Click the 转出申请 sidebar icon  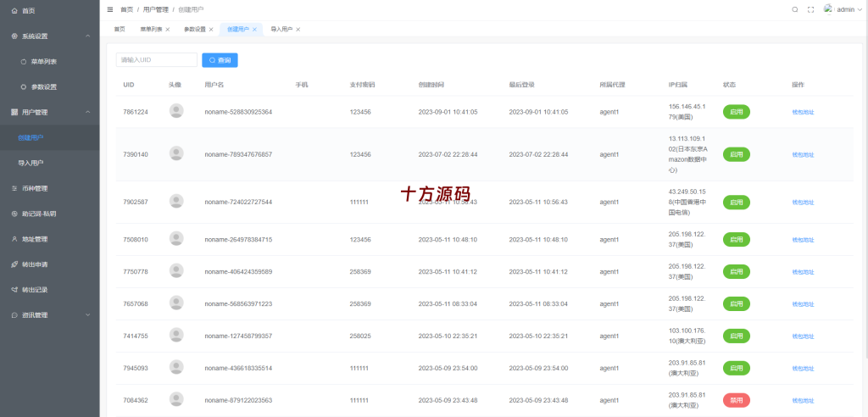(14, 264)
